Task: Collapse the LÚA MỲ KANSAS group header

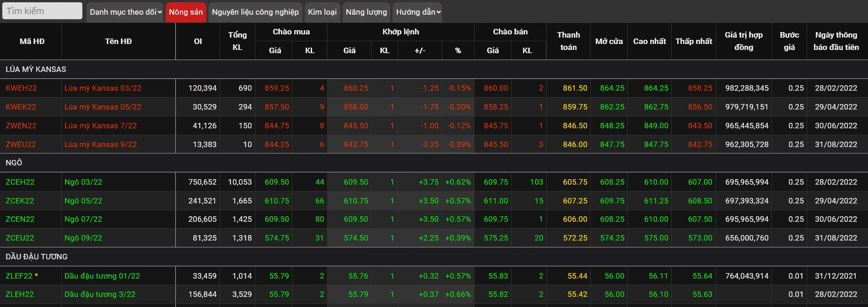Action: (x=36, y=69)
